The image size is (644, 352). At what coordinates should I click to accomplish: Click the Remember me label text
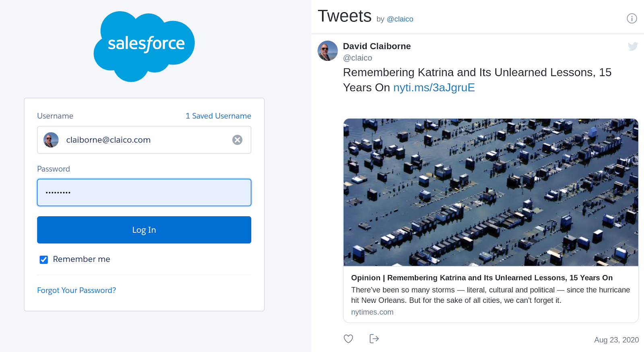(x=81, y=259)
